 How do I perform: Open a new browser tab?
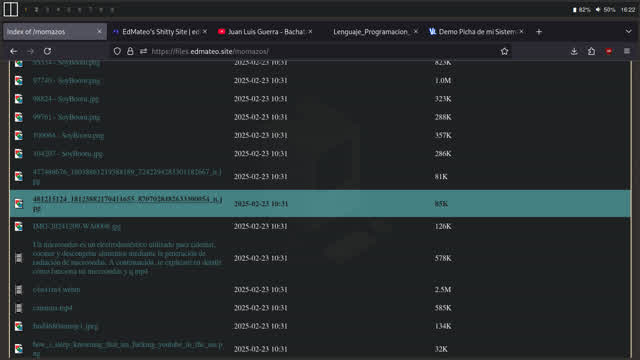[x=539, y=32]
